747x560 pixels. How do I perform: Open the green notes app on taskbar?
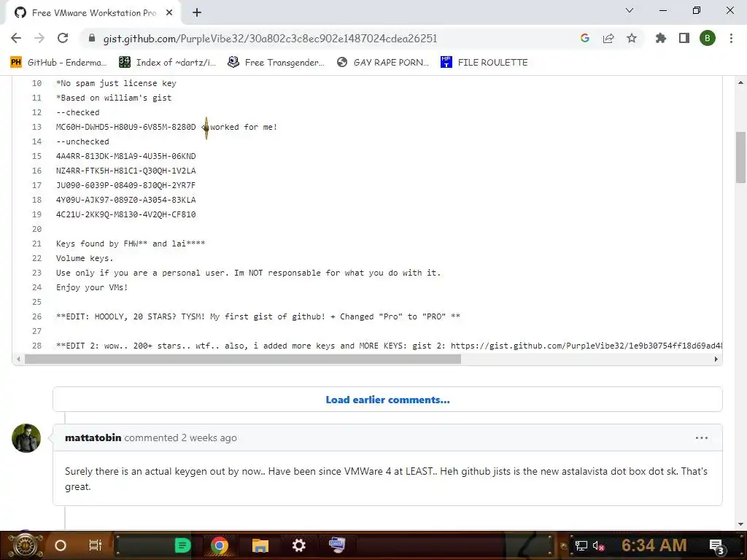tap(182, 545)
